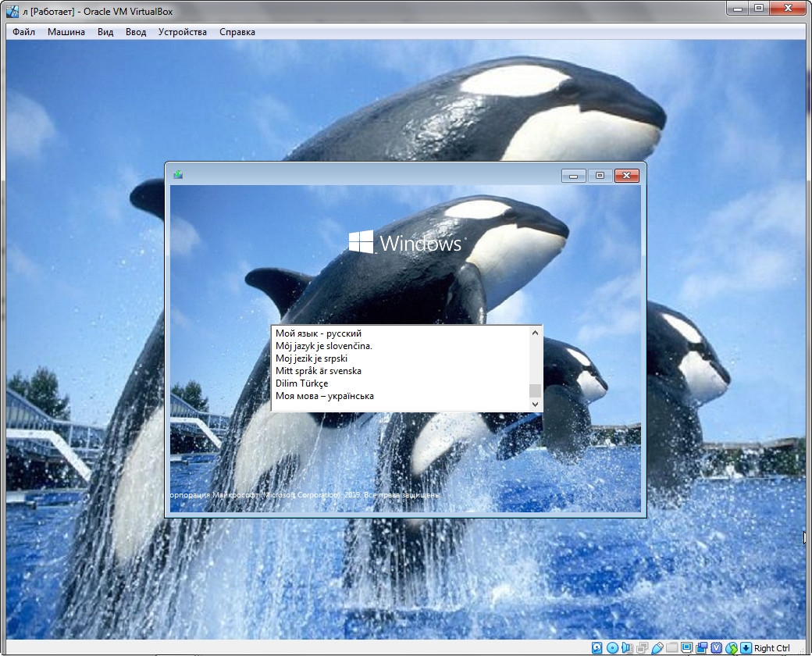Open the Файл menu
The image size is (812, 656).
pos(23,32)
